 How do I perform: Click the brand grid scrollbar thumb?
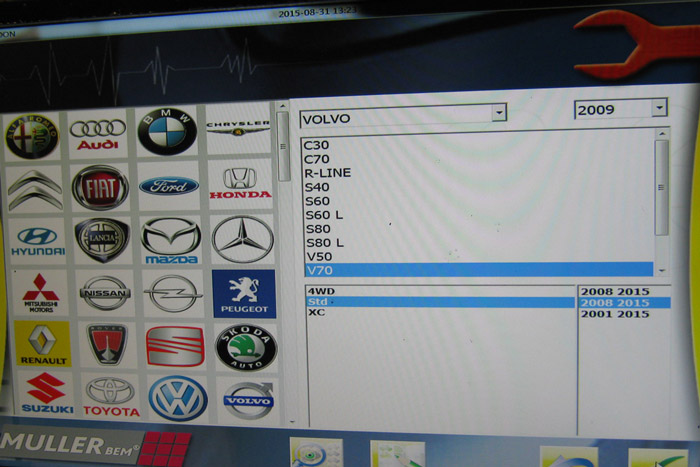click(283, 146)
